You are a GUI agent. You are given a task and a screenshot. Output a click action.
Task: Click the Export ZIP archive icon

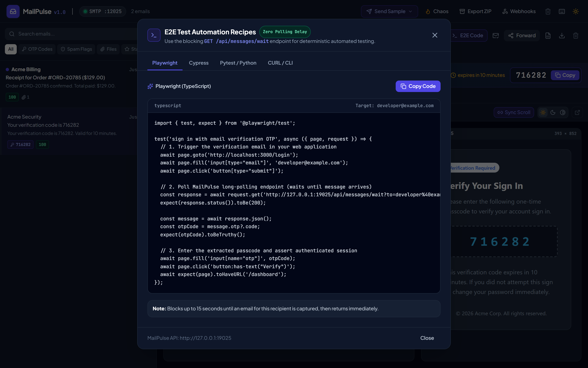coord(462,11)
